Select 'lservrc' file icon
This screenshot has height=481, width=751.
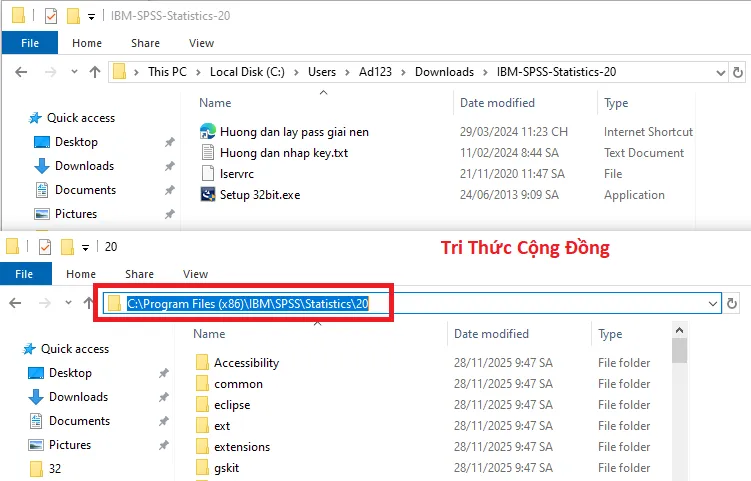208,173
